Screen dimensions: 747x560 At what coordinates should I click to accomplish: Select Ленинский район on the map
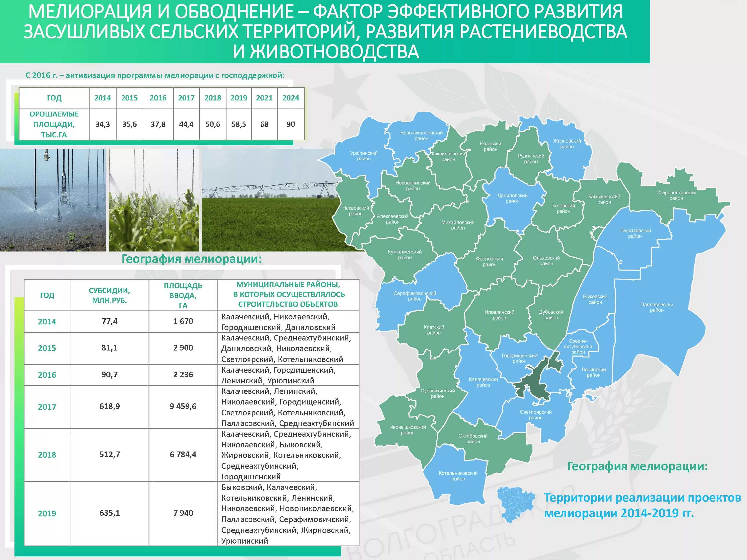(593, 372)
